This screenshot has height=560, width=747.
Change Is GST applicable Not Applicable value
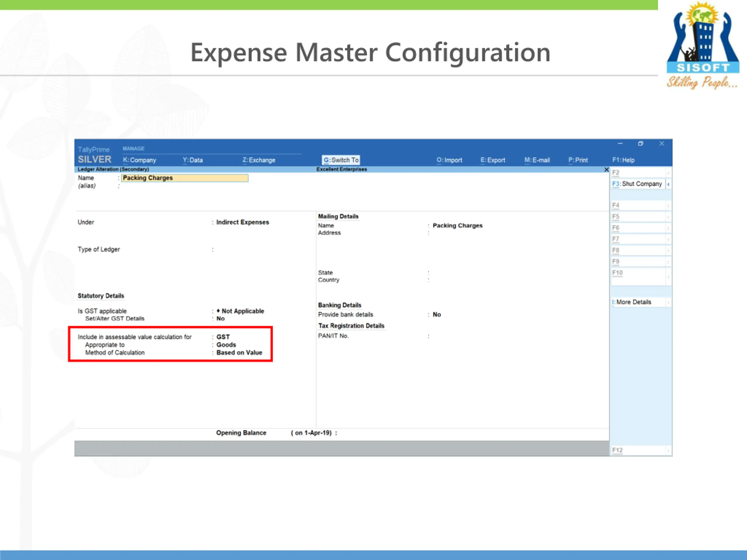point(240,311)
